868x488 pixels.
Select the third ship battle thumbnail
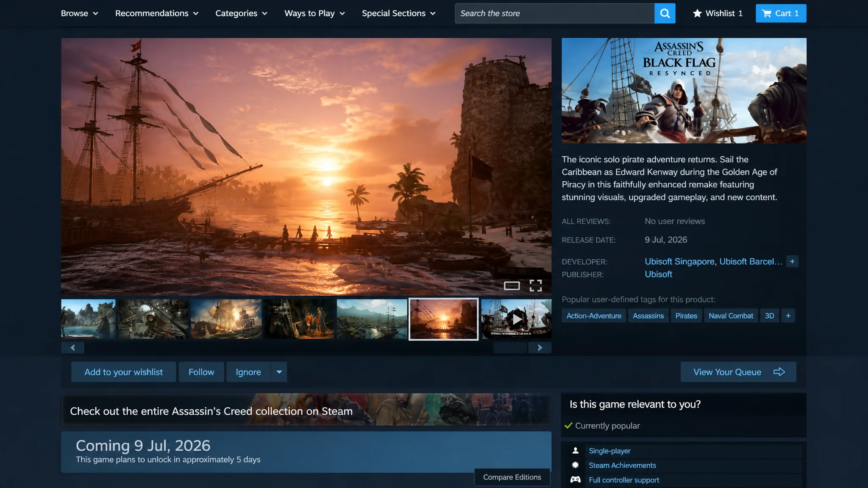click(x=226, y=319)
